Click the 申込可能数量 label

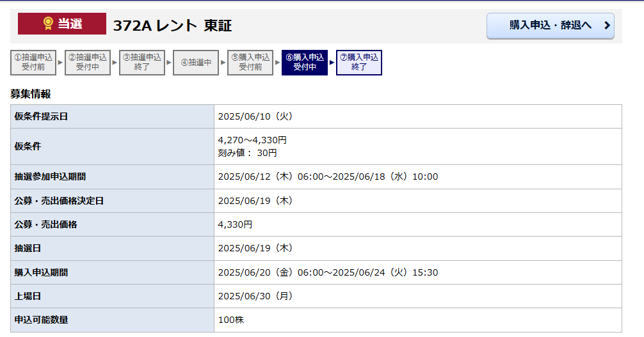point(41,320)
